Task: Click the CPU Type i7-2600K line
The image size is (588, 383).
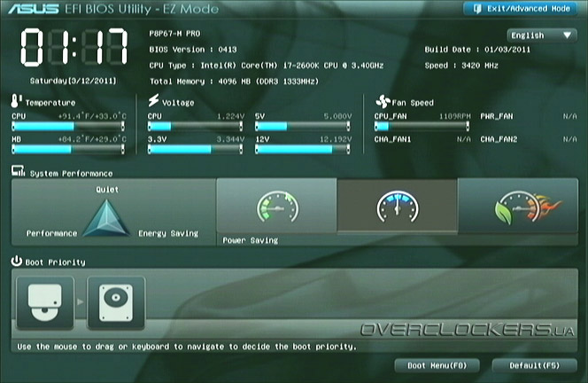Action: click(267, 66)
